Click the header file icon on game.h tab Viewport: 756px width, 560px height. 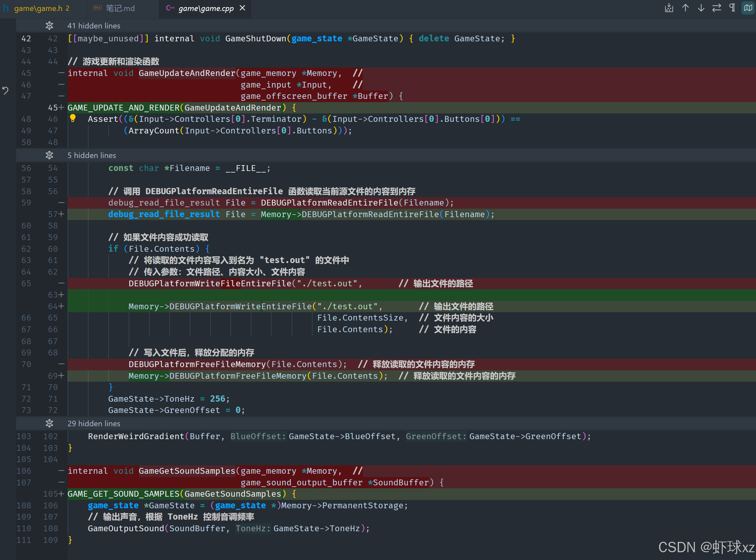click(x=6, y=8)
